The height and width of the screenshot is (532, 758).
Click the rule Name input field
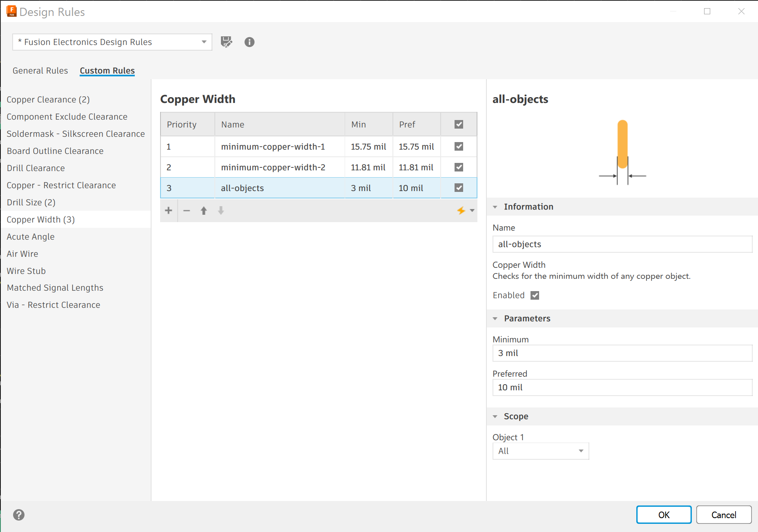point(622,244)
